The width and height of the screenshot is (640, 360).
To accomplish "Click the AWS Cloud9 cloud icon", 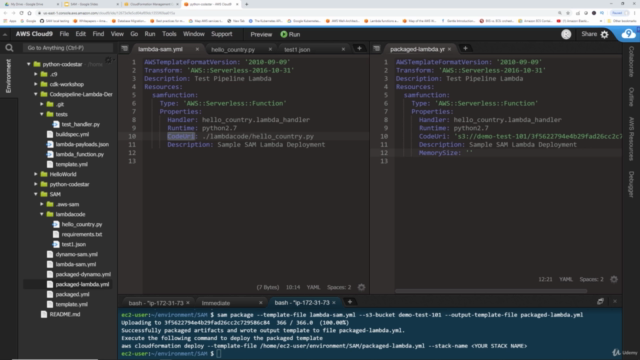I will click(x=629, y=34).
